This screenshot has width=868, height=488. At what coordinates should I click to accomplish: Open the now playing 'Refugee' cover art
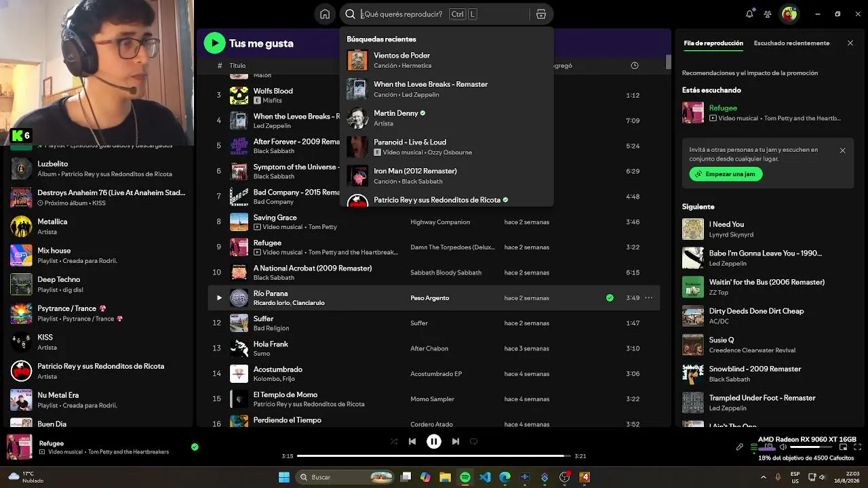(20, 447)
